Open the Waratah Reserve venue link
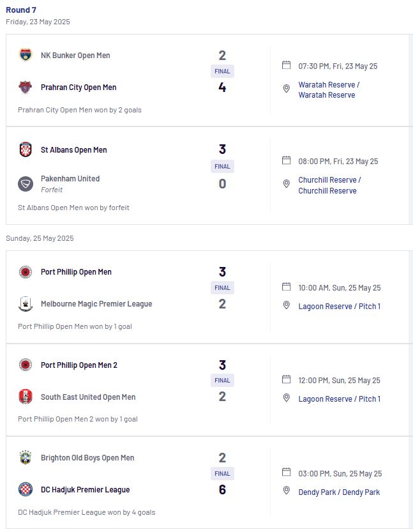413x532 pixels. click(x=329, y=90)
